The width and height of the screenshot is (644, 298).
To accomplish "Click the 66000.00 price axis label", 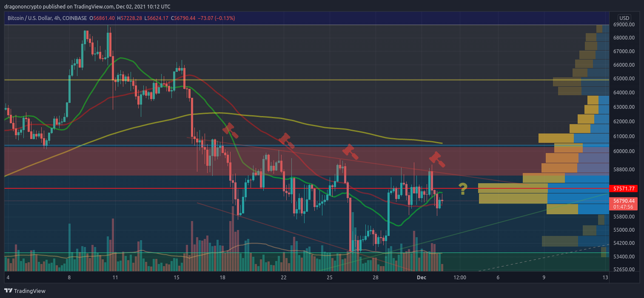I will point(624,65).
